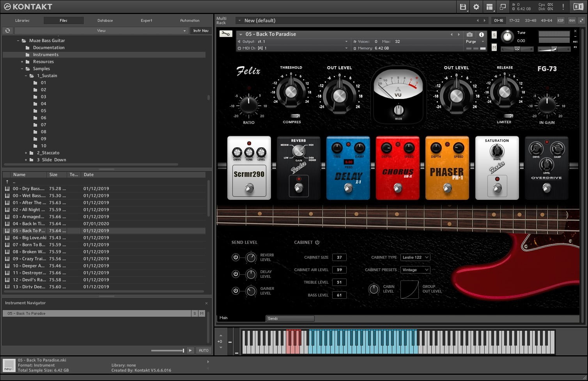Viewport: 588px width, 381px height.
Task: Select previous instrument arrow in header
Action: pyautogui.click(x=452, y=34)
